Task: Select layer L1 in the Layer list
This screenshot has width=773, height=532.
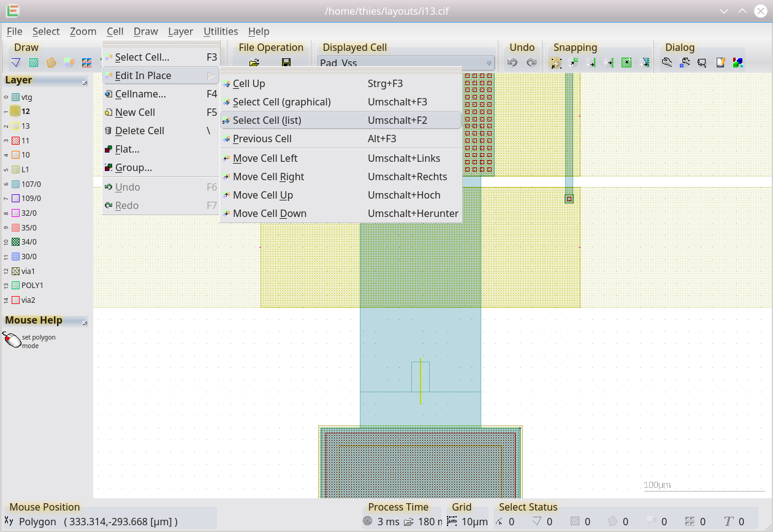Action: point(25,169)
